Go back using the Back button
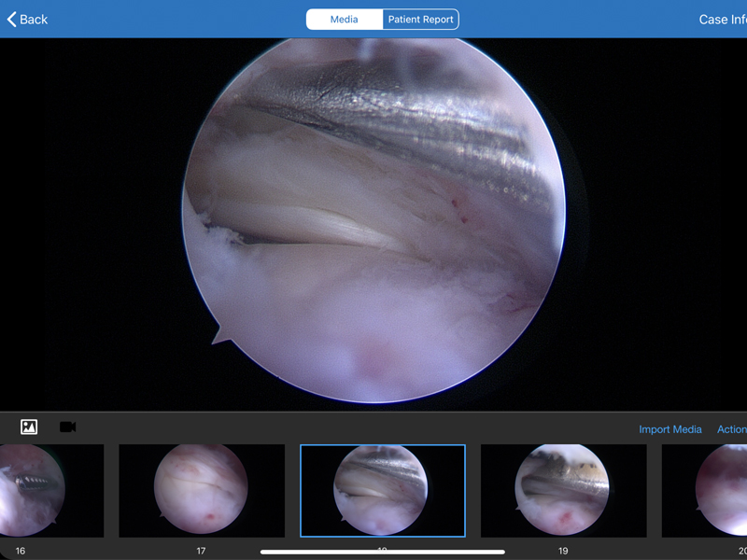 pos(27,20)
